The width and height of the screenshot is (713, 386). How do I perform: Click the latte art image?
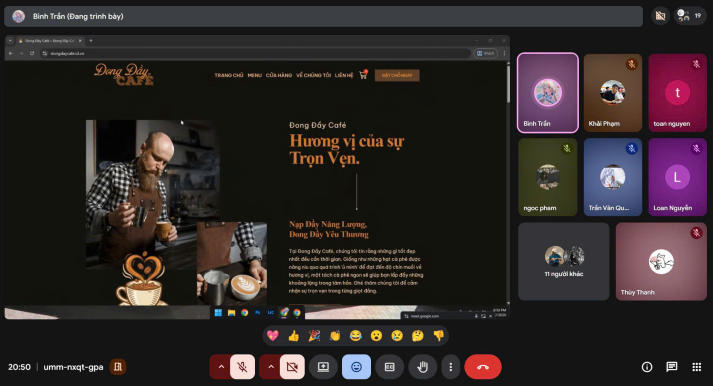232,263
